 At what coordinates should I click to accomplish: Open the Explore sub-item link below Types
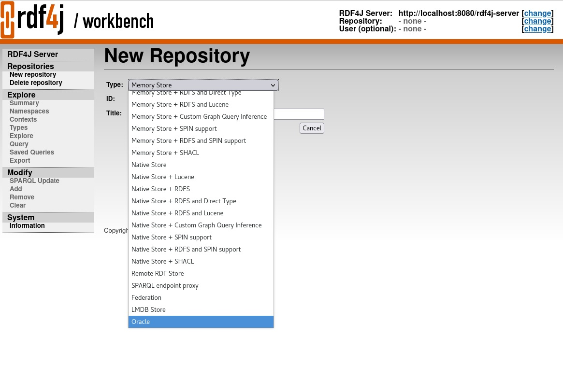click(21, 136)
